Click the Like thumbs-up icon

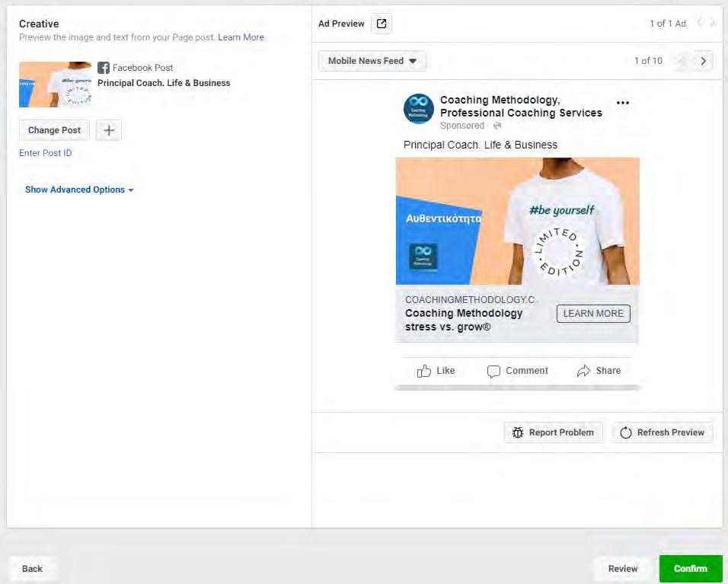423,371
